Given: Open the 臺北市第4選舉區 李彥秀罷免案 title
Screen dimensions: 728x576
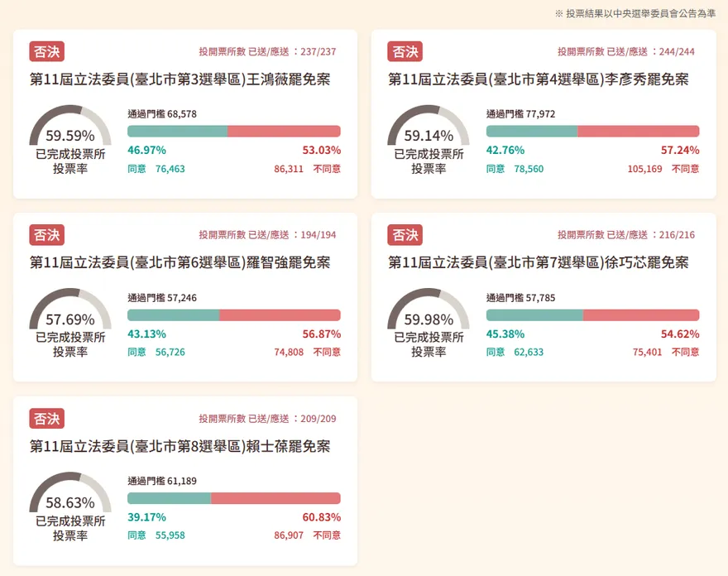Looking at the screenshot, I should [538, 79].
